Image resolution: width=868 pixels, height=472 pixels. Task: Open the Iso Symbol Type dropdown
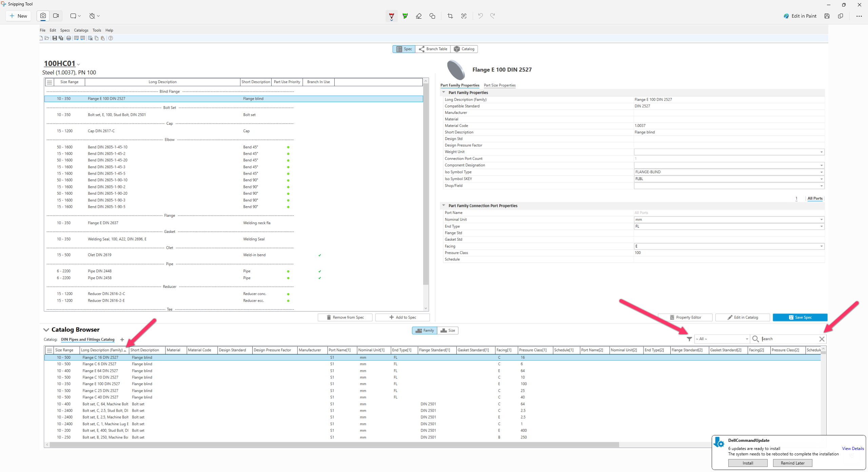coord(822,172)
